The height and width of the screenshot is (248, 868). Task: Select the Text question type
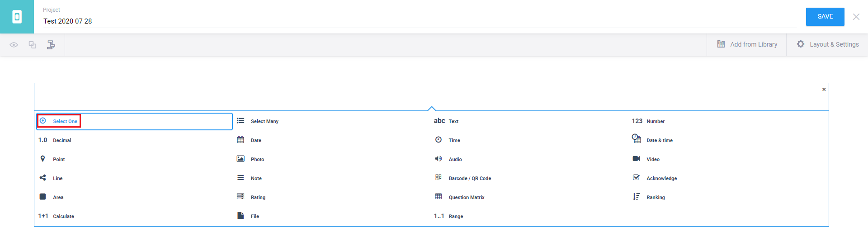coord(453,121)
